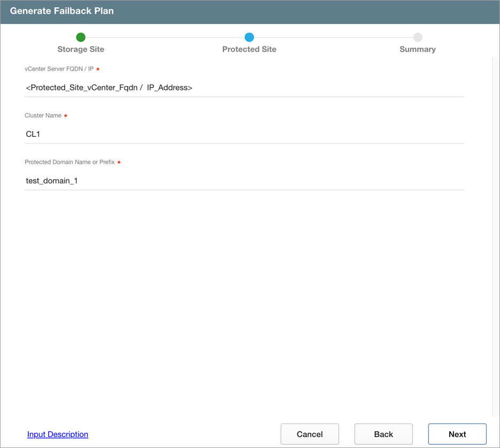500x448 pixels.
Task: Click the Cluster Name label text
Action: (43, 116)
